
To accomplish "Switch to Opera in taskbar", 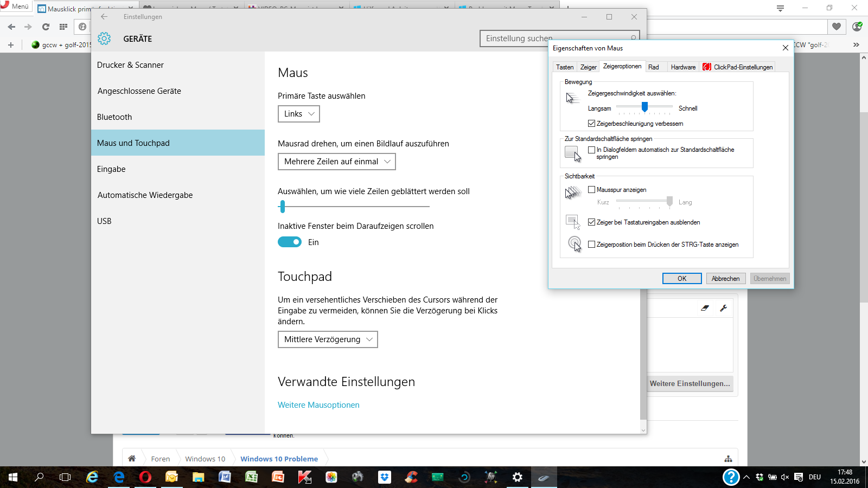I will [145, 477].
